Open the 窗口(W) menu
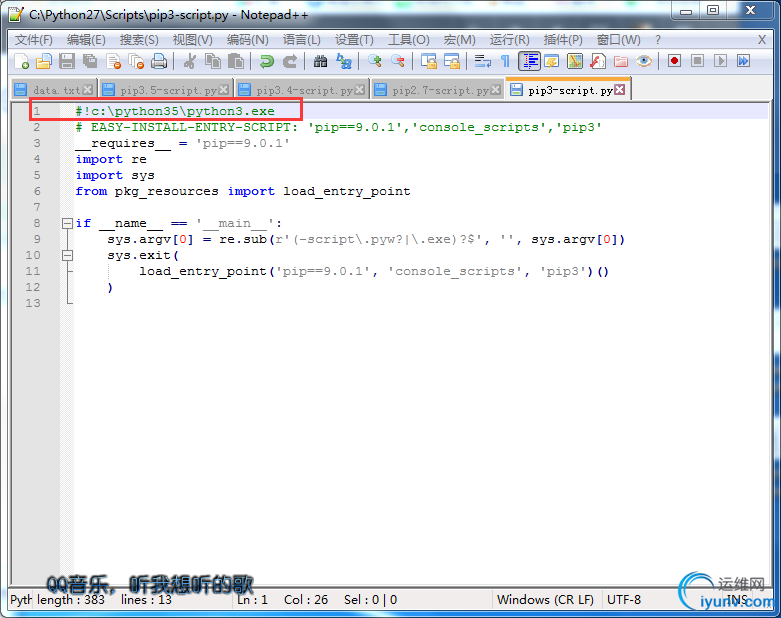 click(619, 40)
